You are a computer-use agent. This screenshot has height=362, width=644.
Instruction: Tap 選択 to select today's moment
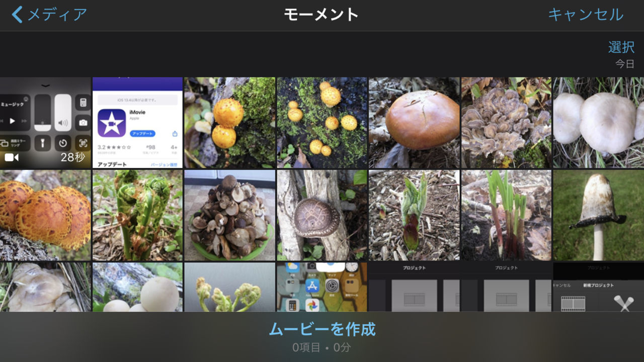[x=621, y=47]
